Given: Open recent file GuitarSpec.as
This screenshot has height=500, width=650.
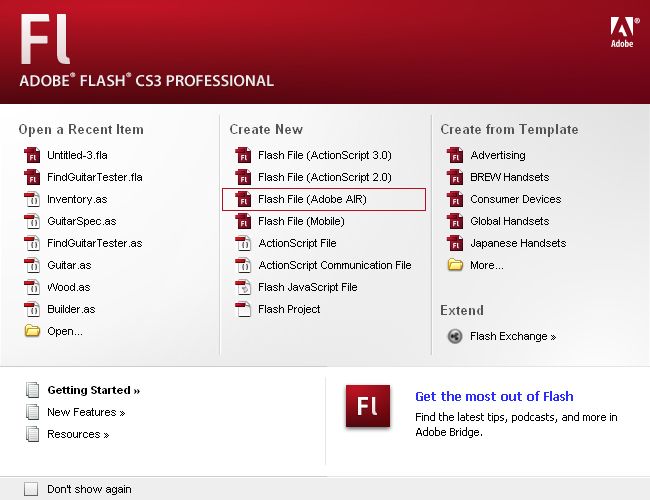Looking at the screenshot, I should tap(82, 221).
